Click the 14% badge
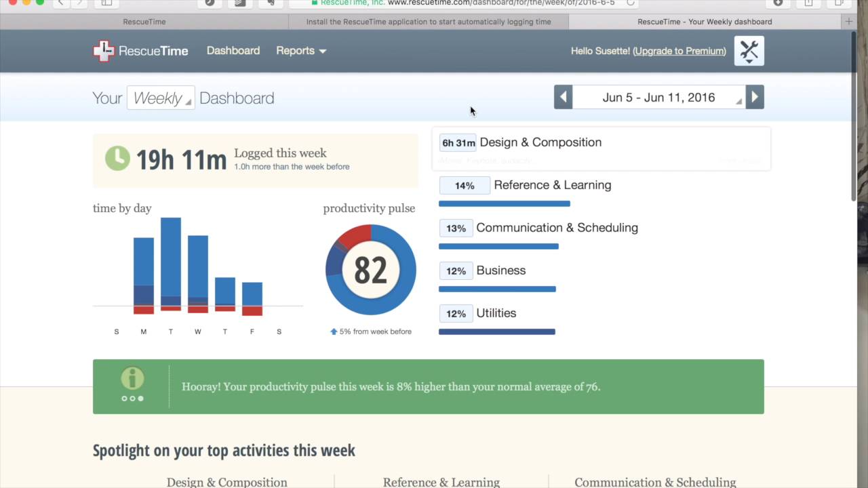This screenshot has height=488, width=868. point(465,186)
